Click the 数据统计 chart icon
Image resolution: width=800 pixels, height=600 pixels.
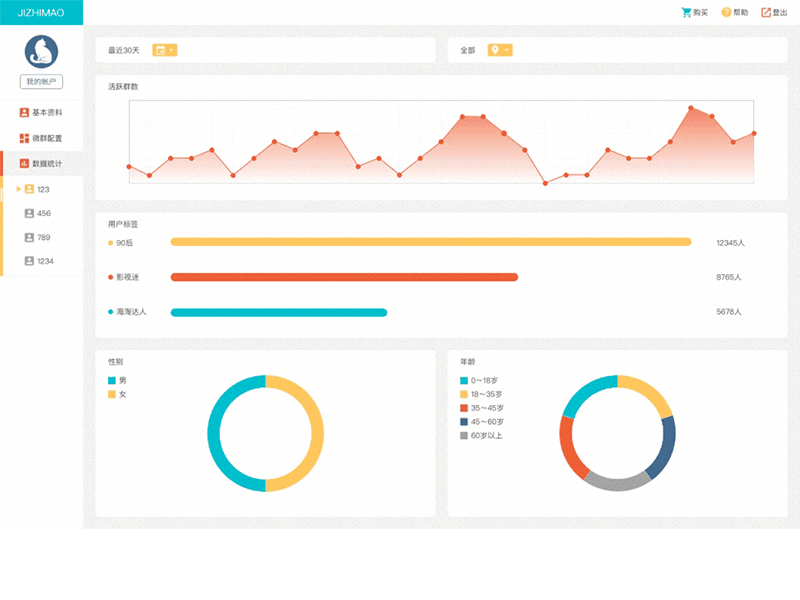coord(24,163)
